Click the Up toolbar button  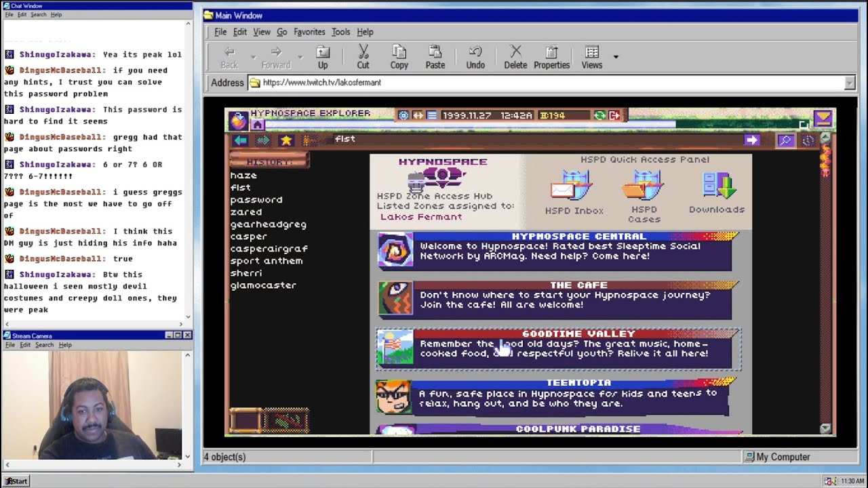click(x=323, y=57)
